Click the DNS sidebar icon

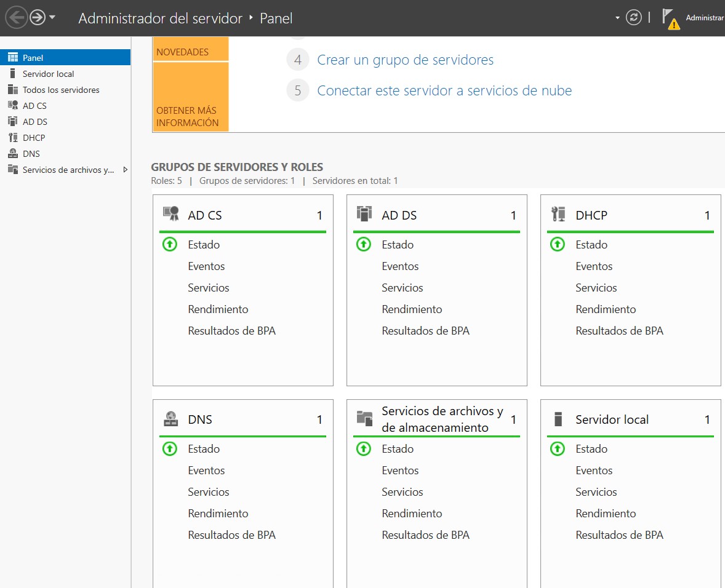click(x=13, y=153)
